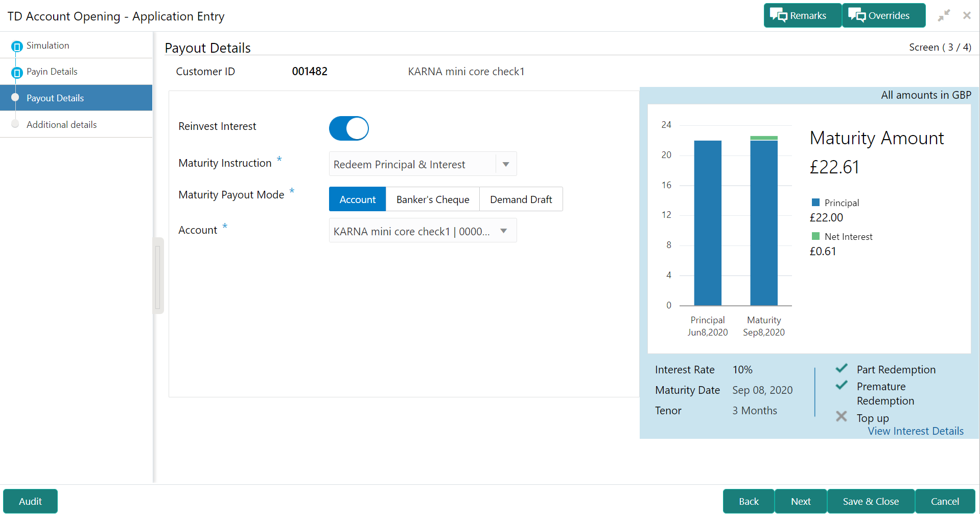
Task: Click the Screen ( 3 / 4) indicator
Action: [940, 47]
